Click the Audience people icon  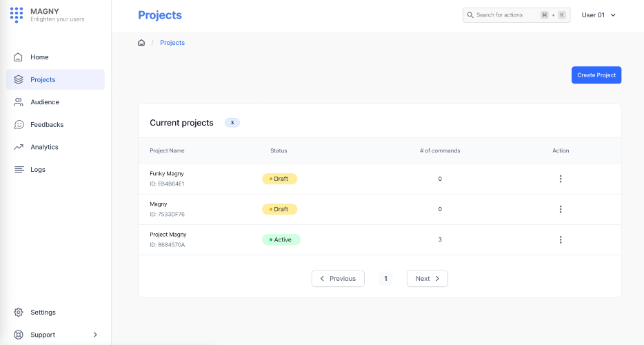pos(19,102)
